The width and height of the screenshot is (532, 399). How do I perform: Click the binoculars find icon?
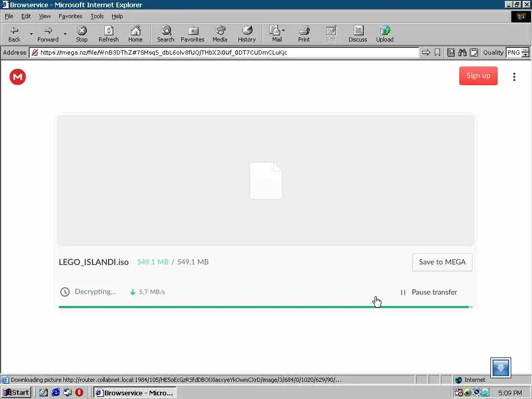coord(462,52)
